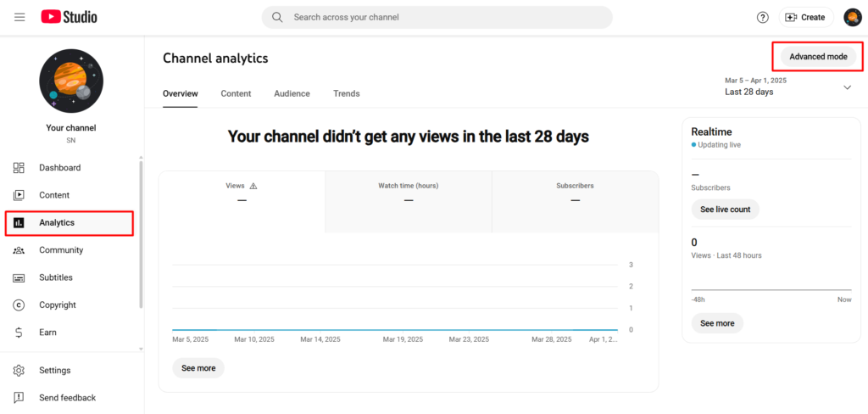Select the Watch time (hours) metric card
The image size is (868, 414).
pyautogui.click(x=408, y=200)
